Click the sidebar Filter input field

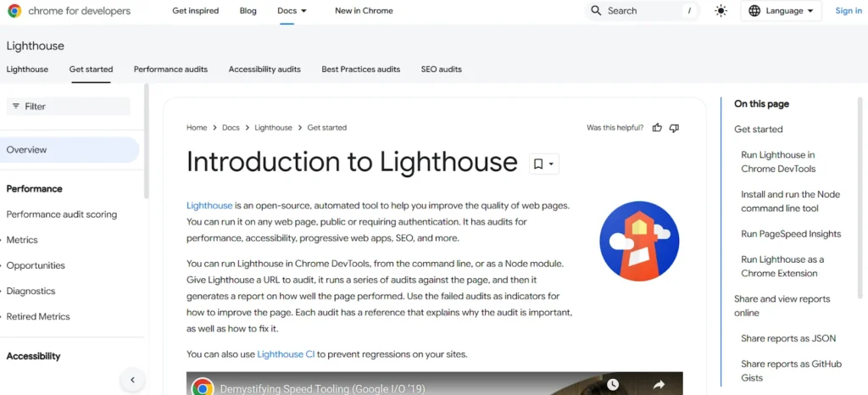pyautogui.click(x=68, y=106)
